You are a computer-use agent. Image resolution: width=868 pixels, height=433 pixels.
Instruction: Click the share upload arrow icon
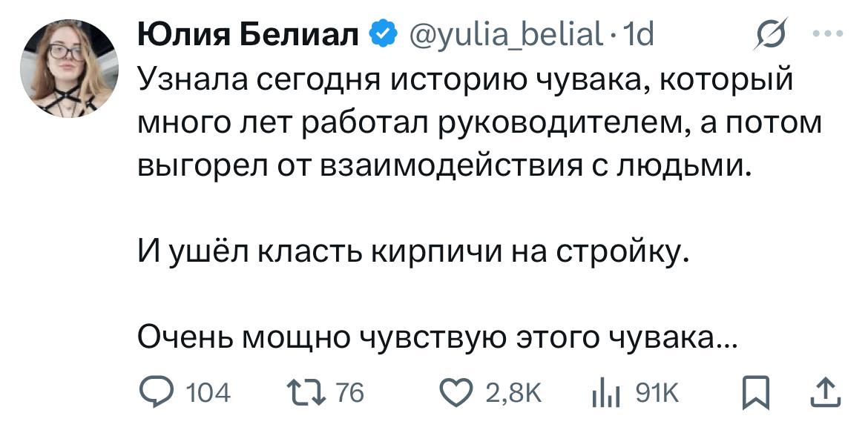828,392
